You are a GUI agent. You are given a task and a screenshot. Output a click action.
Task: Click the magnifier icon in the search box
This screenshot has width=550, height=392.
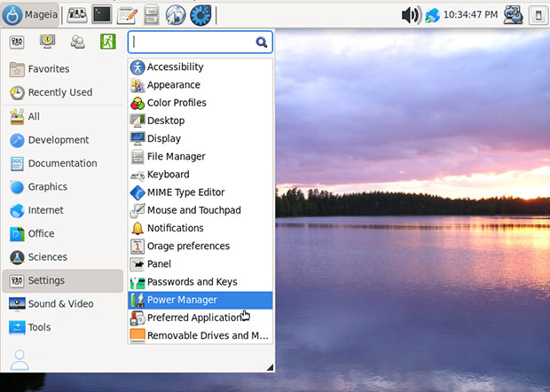click(262, 42)
